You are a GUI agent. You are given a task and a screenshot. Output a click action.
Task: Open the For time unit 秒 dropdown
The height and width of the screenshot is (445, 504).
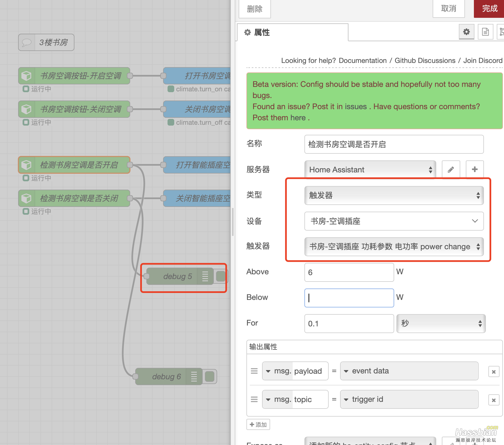click(x=441, y=324)
